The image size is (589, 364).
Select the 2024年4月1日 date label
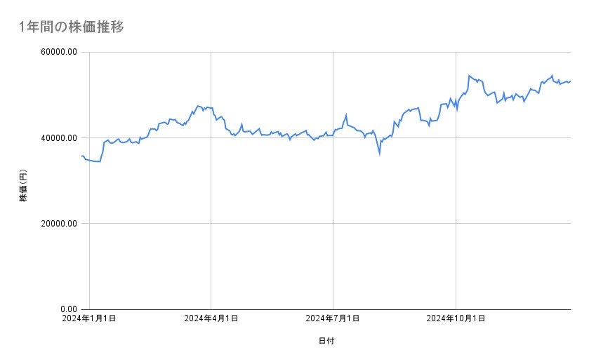(211, 318)
